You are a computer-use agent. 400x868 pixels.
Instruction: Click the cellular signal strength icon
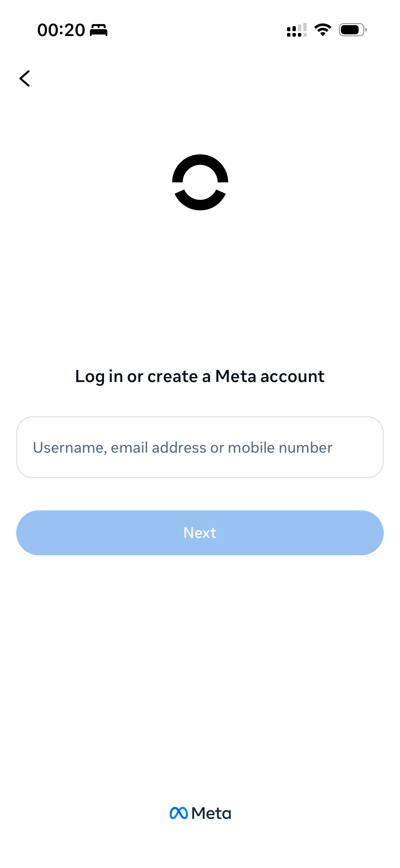[x=297, y=30]
